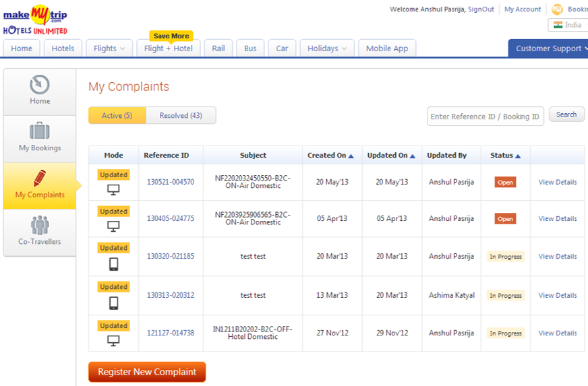Open the Hotels tab
This screenshot has height=386, width=588.
[x=63, y=49]
